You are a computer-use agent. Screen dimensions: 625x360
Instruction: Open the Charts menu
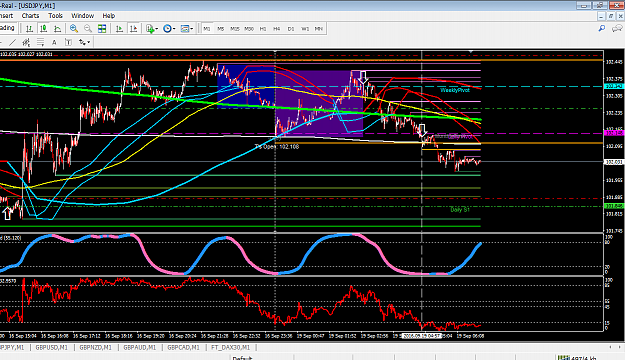click(x=30, y=16)
